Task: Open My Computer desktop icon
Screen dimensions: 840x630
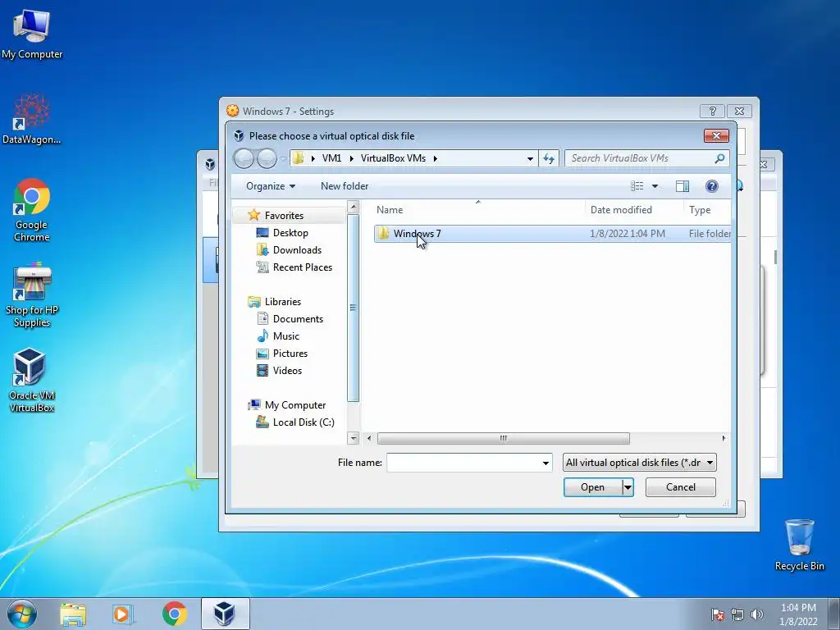Action: point(32,33)
